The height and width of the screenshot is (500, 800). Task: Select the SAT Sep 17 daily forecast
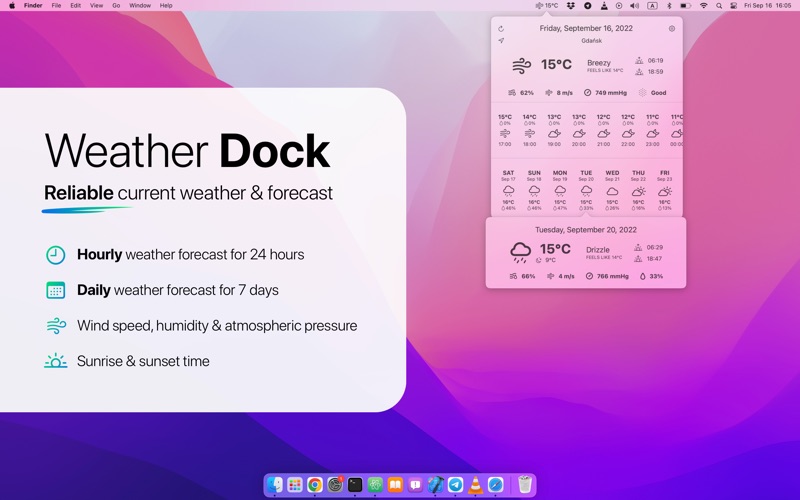(508, 191)
